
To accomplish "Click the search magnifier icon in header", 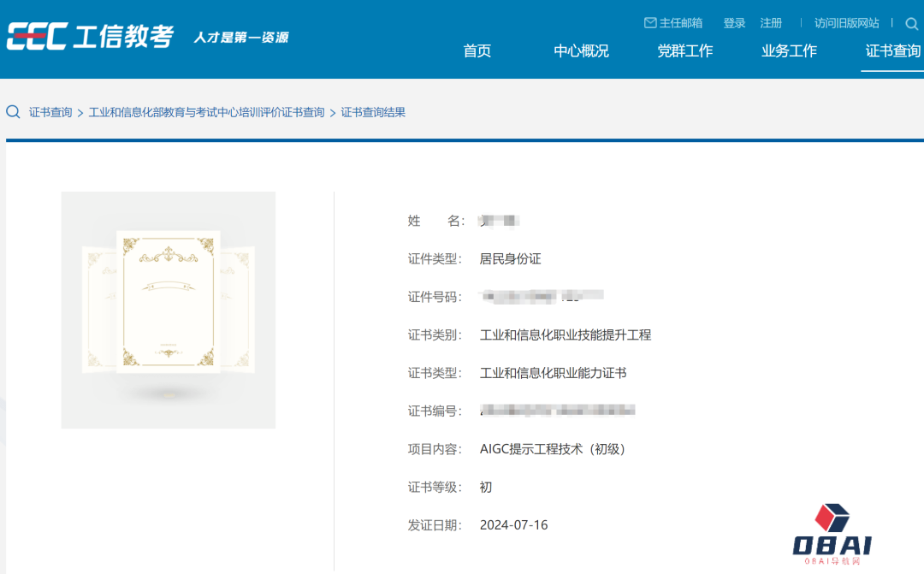I will click(911, 24).
